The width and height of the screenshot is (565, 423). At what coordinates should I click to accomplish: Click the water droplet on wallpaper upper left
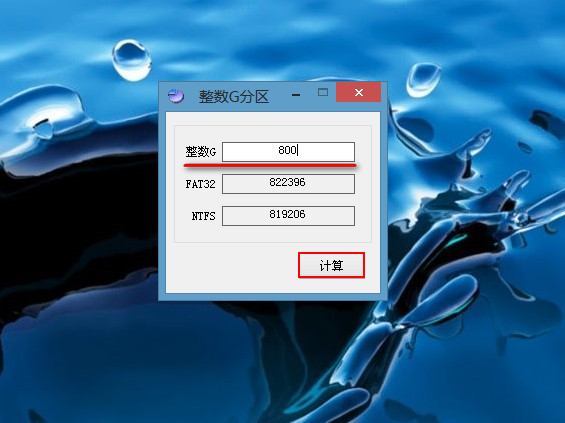coord(132,59)
